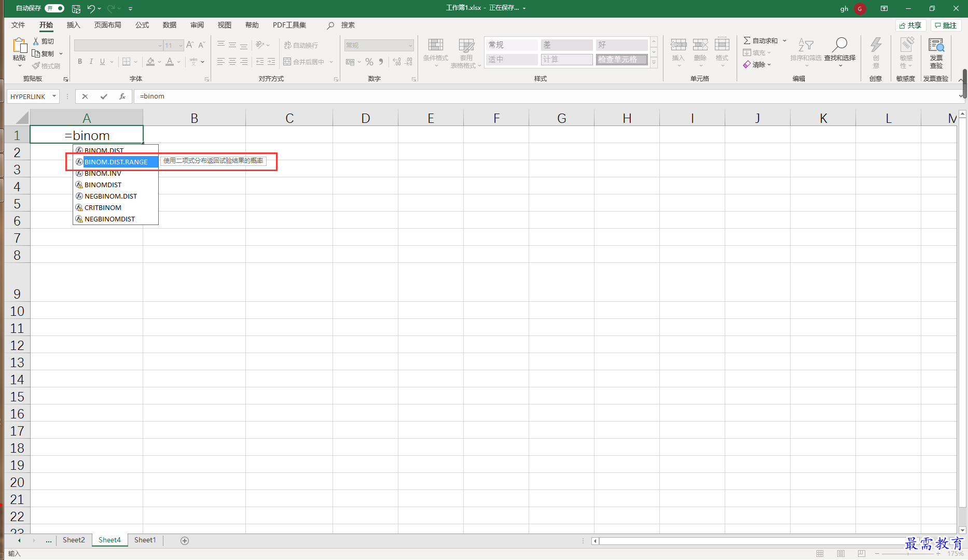Click the 自动求和 AutoSum icon
This screenshot has width=968, height=560.
point(747,40)
